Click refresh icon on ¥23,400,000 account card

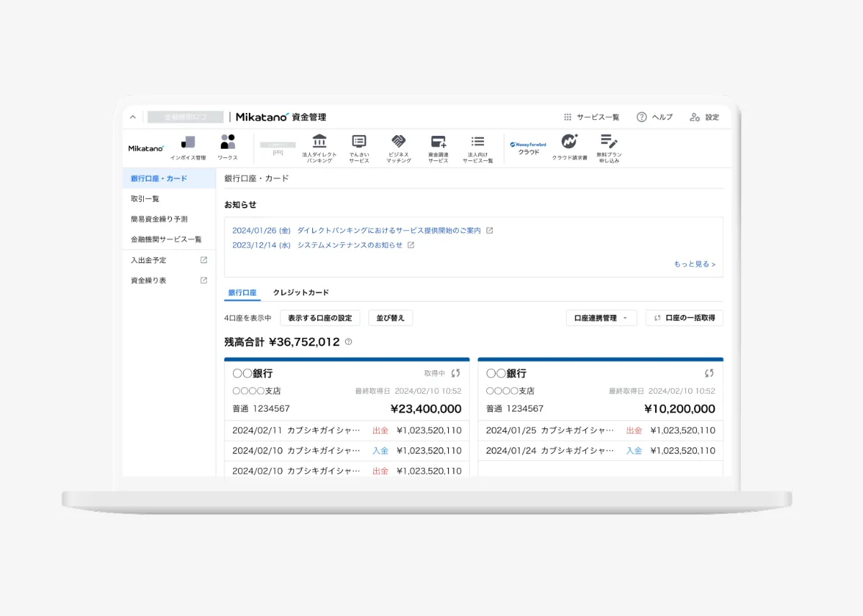(x=455, y=373)
